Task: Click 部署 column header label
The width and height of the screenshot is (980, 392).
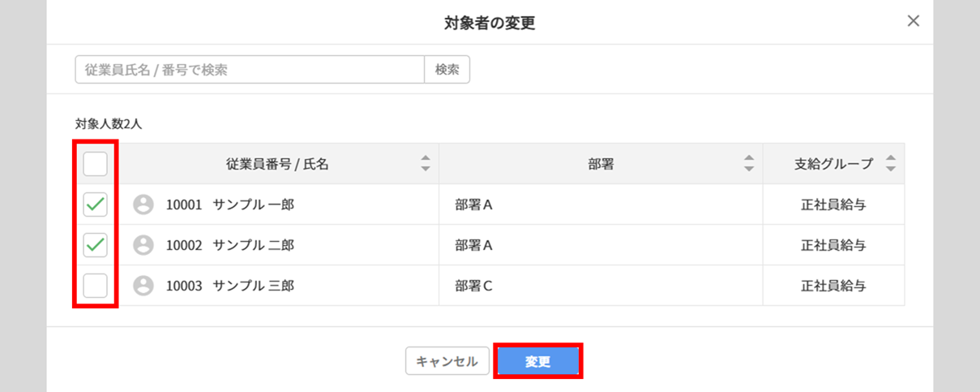Action: pyautogui.click(x=601, y=164)
